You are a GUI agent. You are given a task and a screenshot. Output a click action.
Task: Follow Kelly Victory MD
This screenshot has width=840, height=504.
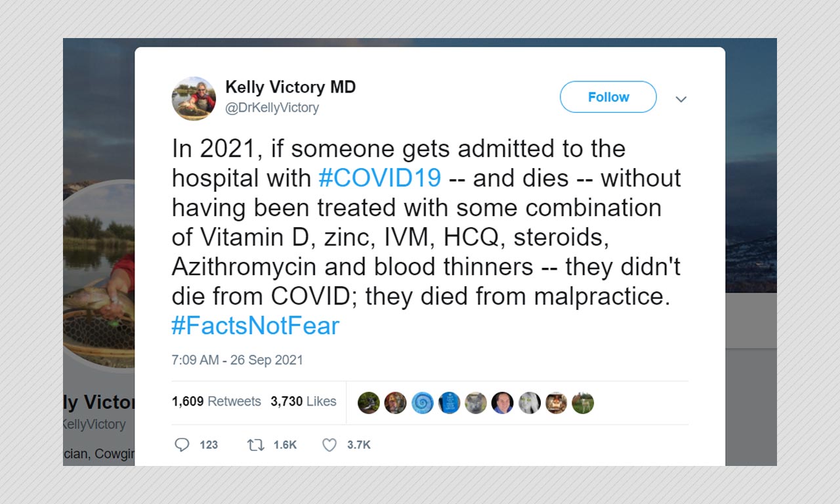(x=608, y=97)
